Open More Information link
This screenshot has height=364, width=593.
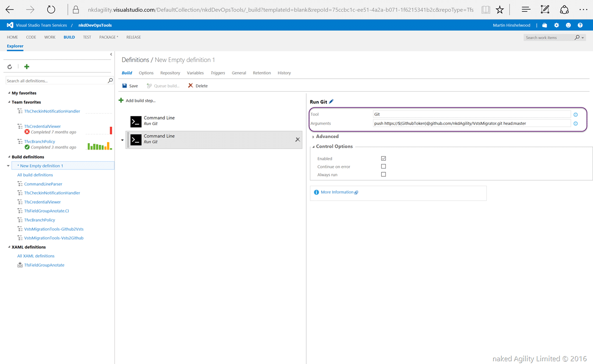click(337, 192)
